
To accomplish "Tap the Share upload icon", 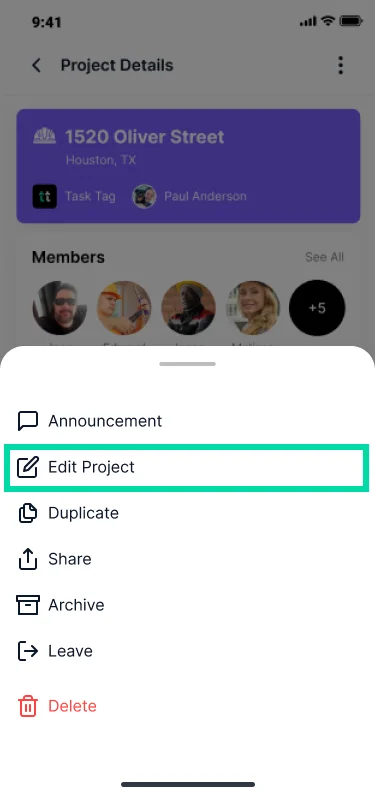I will (x=27, y=559).
